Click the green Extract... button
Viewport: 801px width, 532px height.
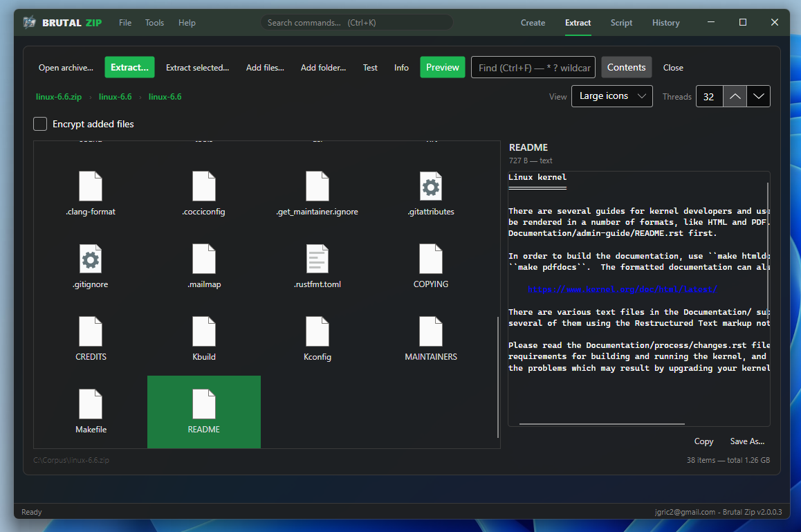130,68
